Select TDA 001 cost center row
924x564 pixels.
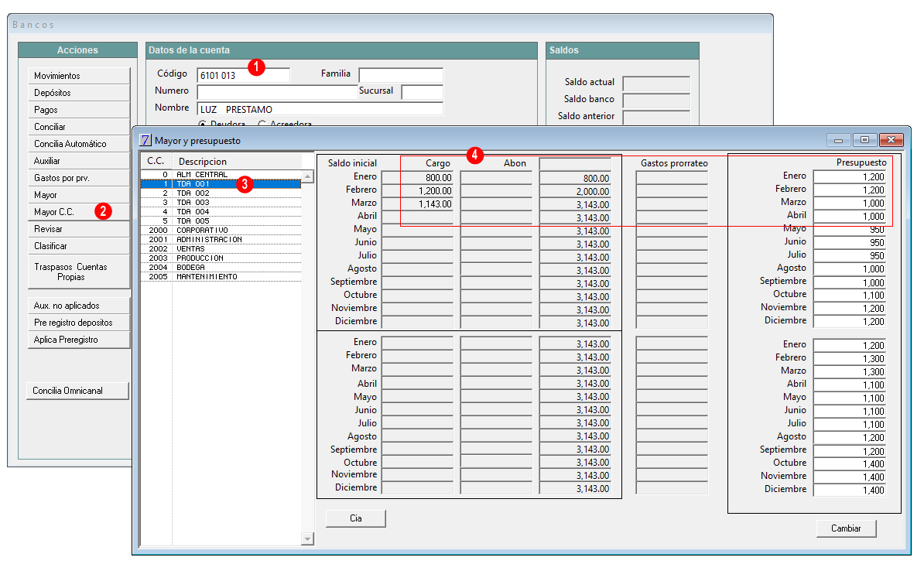click(x=221, y=184)
